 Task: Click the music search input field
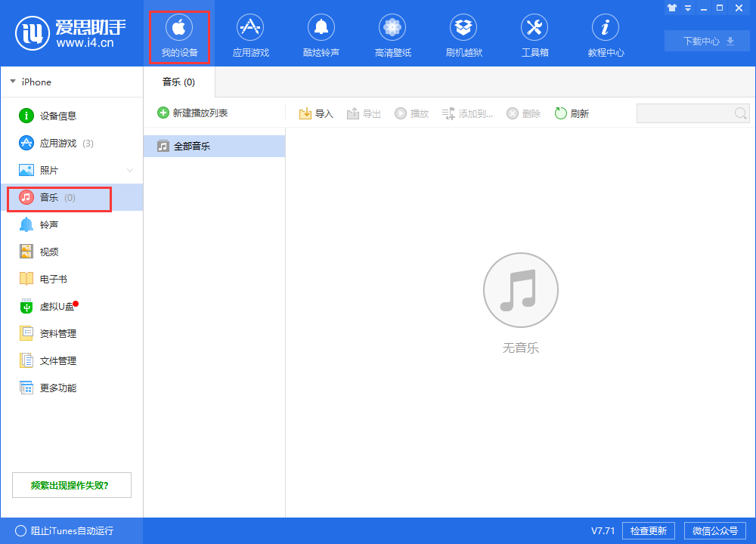click(x=688, y=113)
